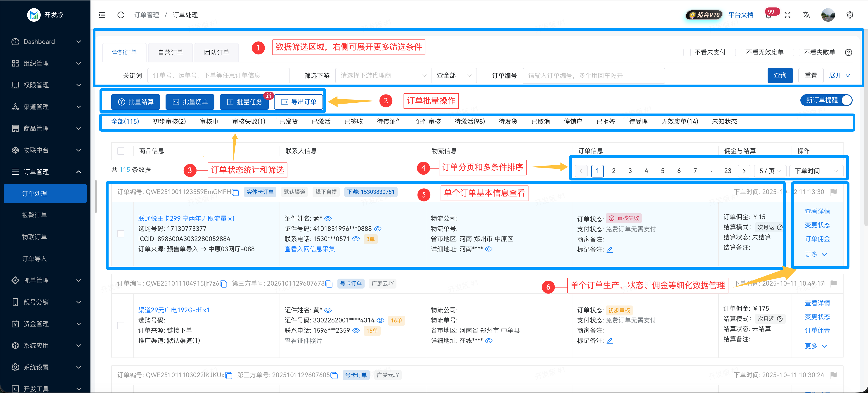The width and height of the screenshot is (868, 393).
Task: Switch to the 自营订单 tab
Action: point(170,52)
